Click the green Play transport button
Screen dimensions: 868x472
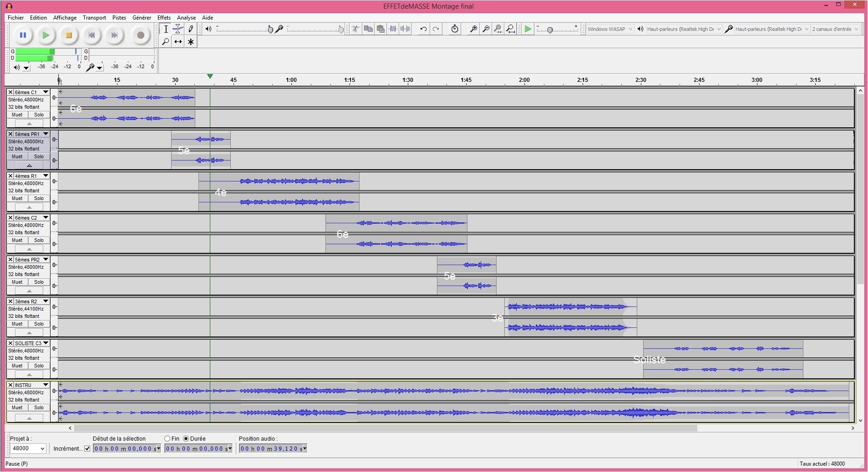[46, 35]
